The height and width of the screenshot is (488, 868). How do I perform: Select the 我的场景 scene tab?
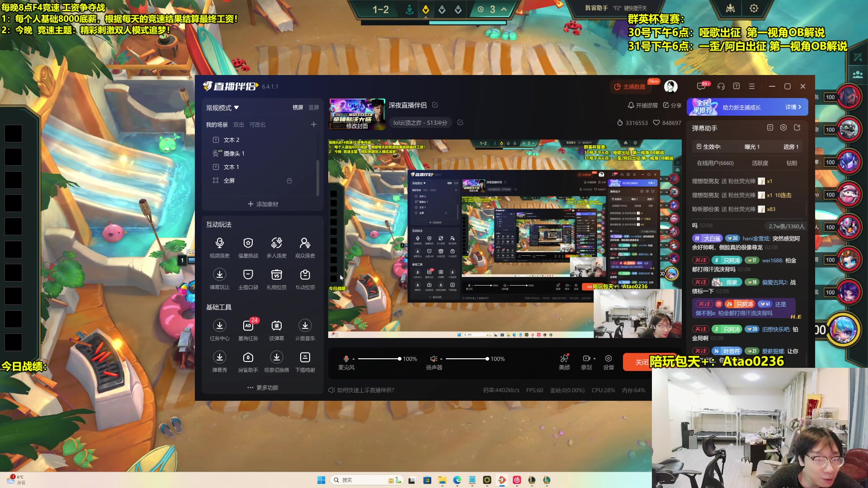click(x=217, y=125)
